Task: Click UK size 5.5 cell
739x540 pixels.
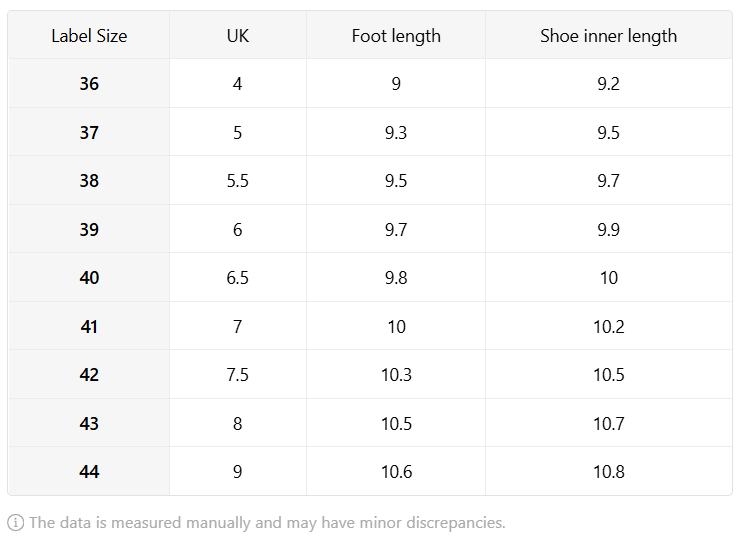Action: tap(238, 180)
